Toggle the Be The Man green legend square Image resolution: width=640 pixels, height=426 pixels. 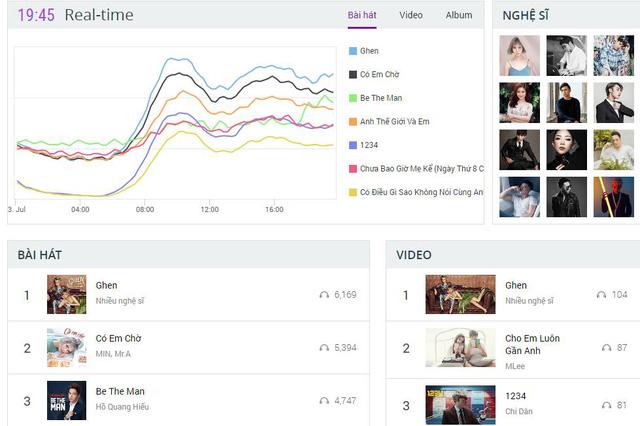click(x=352, y=98)
